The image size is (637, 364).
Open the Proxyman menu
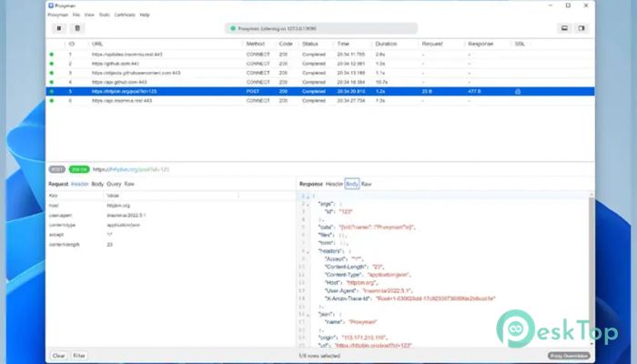pos(57,15)
